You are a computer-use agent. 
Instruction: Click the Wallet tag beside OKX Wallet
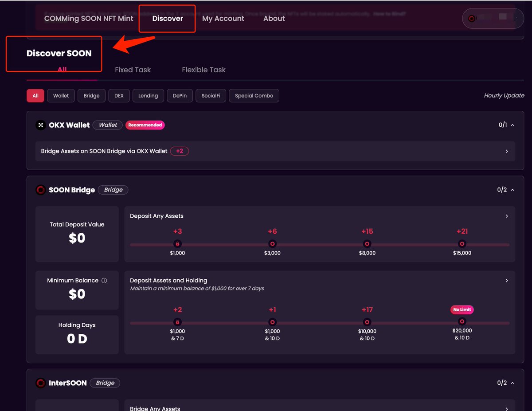pyautogui.click(x=108, y=125)
